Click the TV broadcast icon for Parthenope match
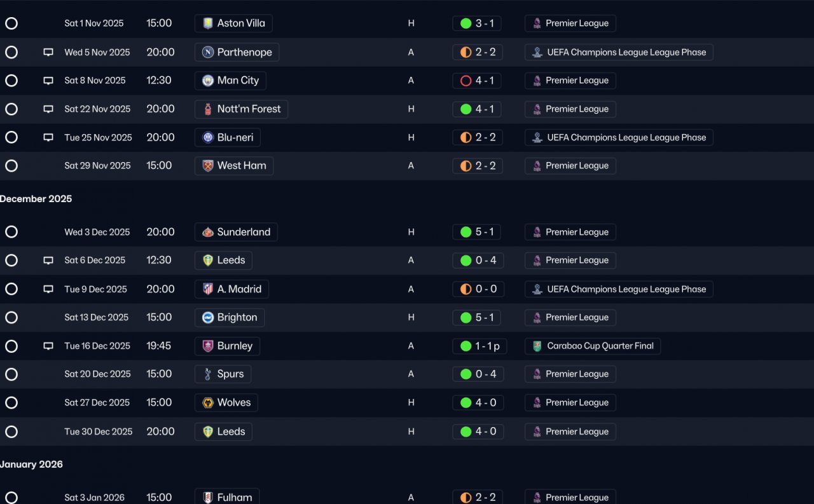Viewport: 814px width, 504px height. pyautogui.click(x=48, y=52)
